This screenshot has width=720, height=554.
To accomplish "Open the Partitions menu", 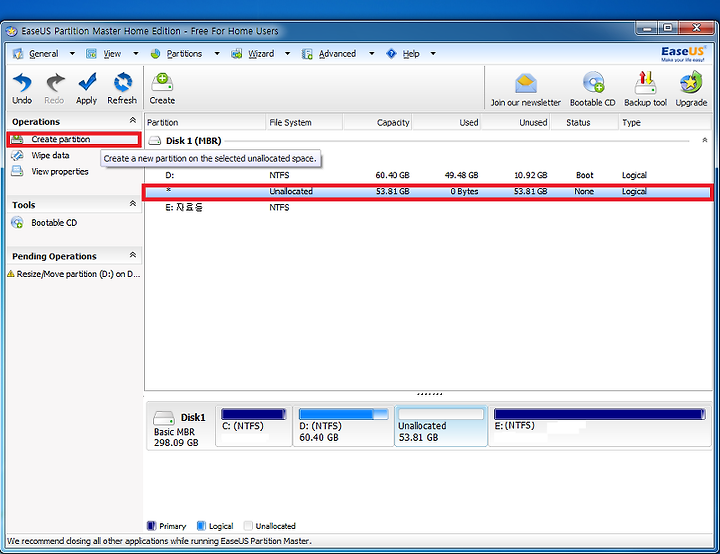I will 184,54.
